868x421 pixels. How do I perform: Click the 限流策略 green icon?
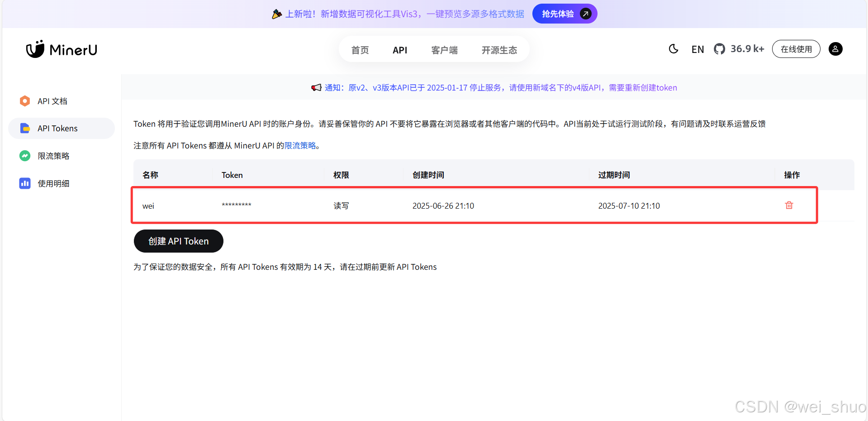pos(25,156)
